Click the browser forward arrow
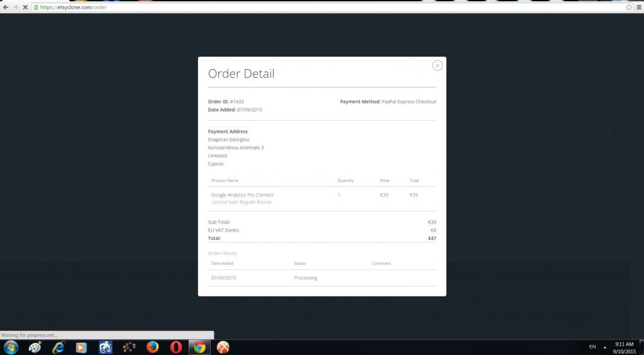This screenshot has height=355, width=644. (15, 7)
